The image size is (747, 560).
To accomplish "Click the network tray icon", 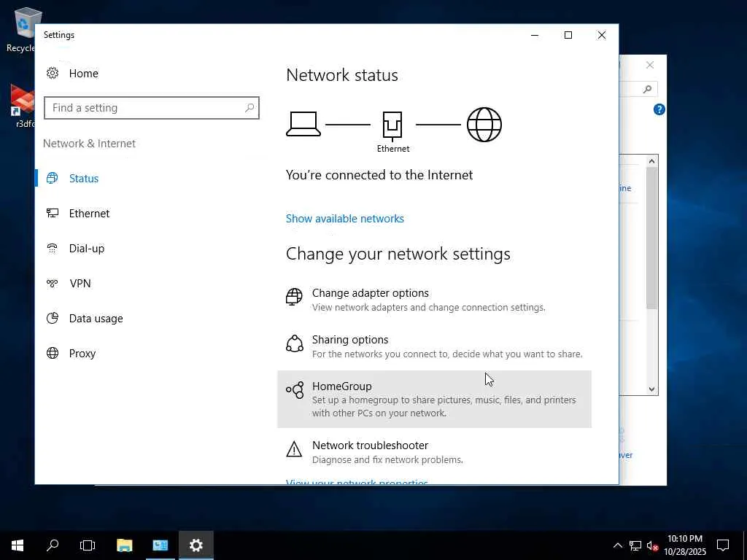I will click(x=635, y=545).
